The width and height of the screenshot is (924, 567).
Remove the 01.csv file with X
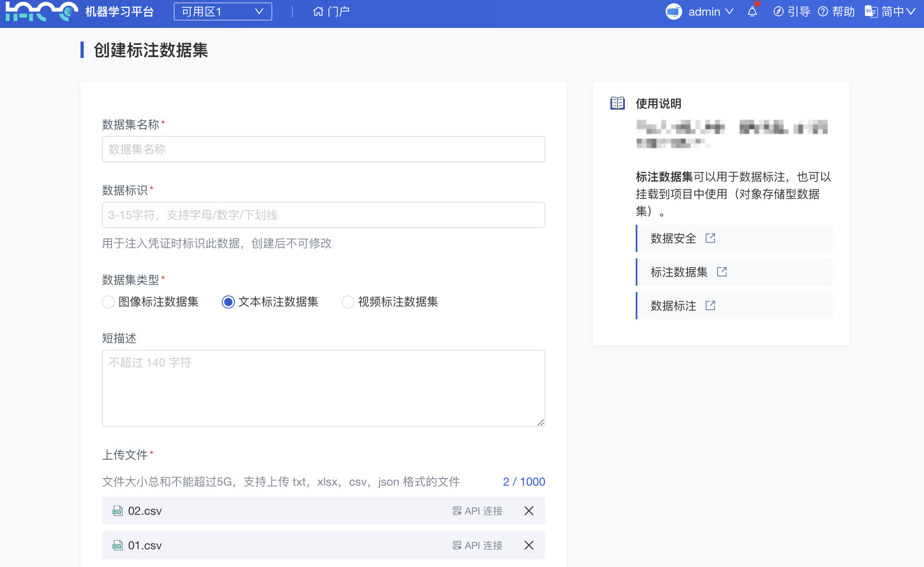click(529, 545)
